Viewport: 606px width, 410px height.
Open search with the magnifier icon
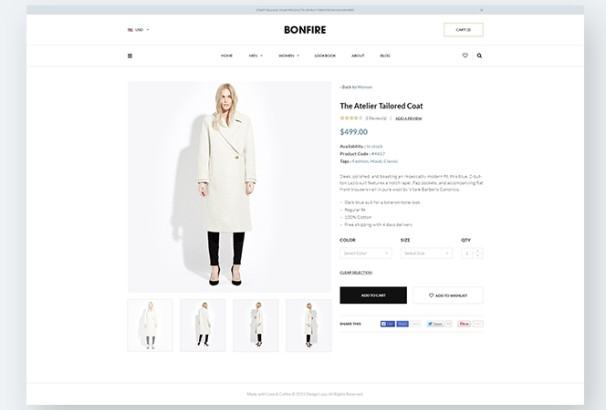pyautogui.click(x=479, y=56)
